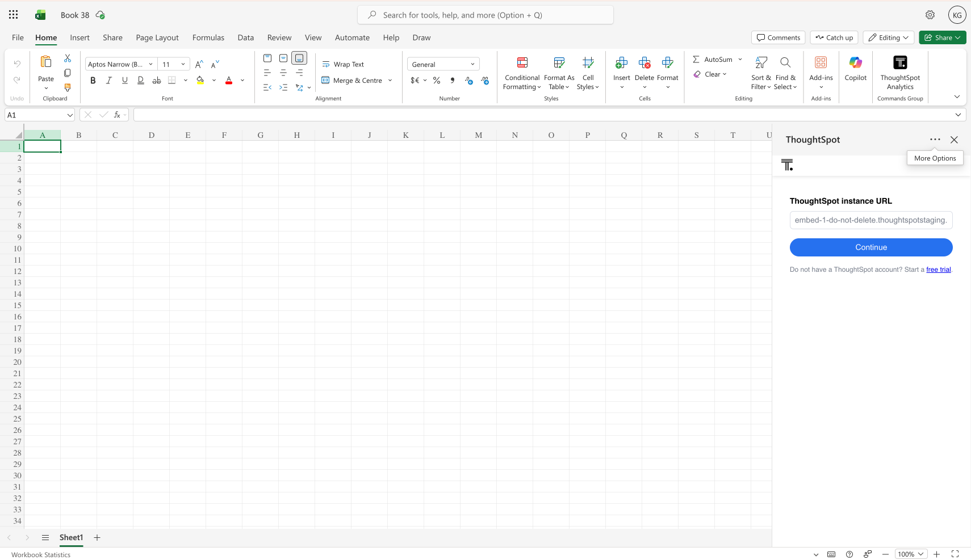Screen dimensions: 971x560
Task: Click the blue Continue button
Action: [870, 247]
